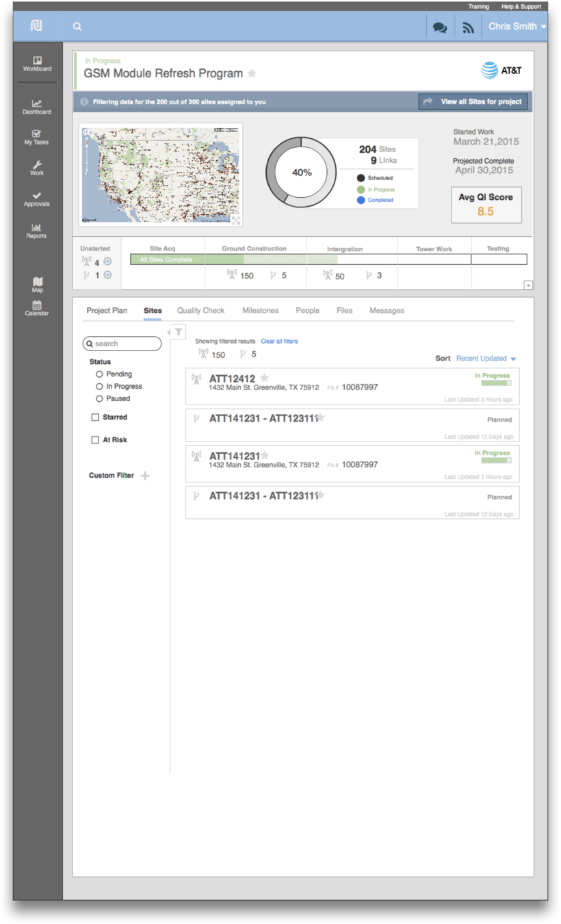Click the info icon in filtering banner
The width and height of the screenshot is (561, 924).
tap(84, 102)
